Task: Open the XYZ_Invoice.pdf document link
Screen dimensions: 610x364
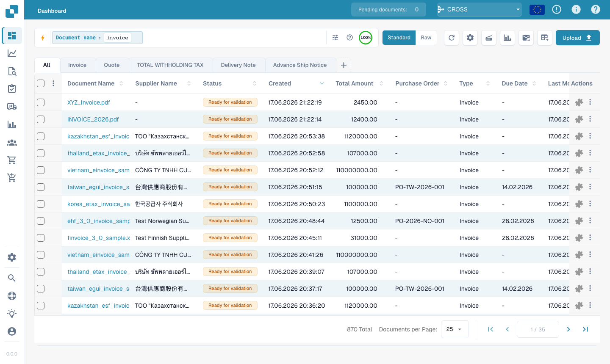Action: click(x=89, y=102)
